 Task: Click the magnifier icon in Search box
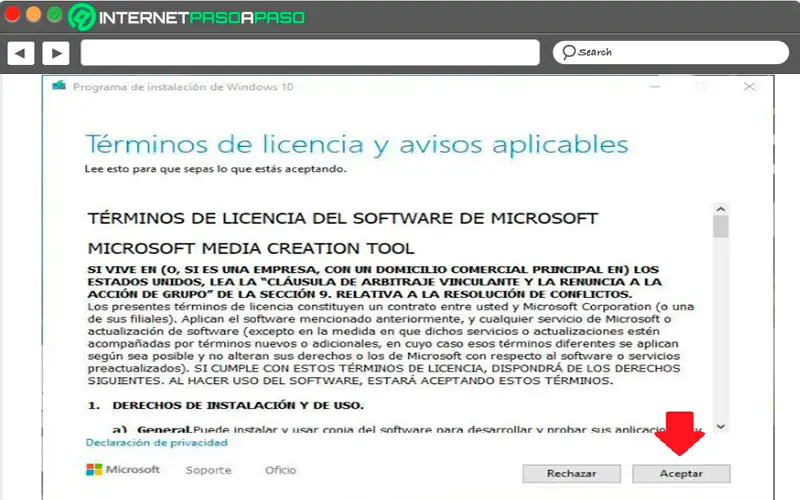pyautogui.click(x=568, y=52)
